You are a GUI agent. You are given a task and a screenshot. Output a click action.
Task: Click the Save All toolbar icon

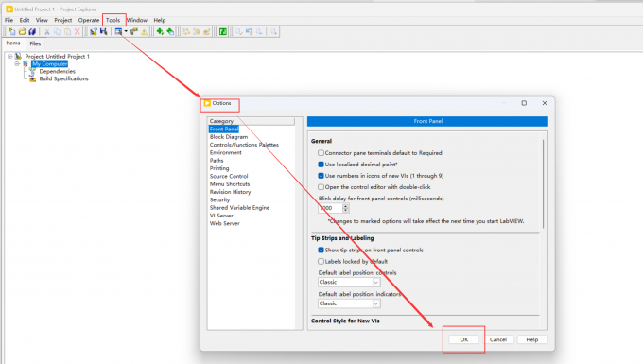[32, 31]
